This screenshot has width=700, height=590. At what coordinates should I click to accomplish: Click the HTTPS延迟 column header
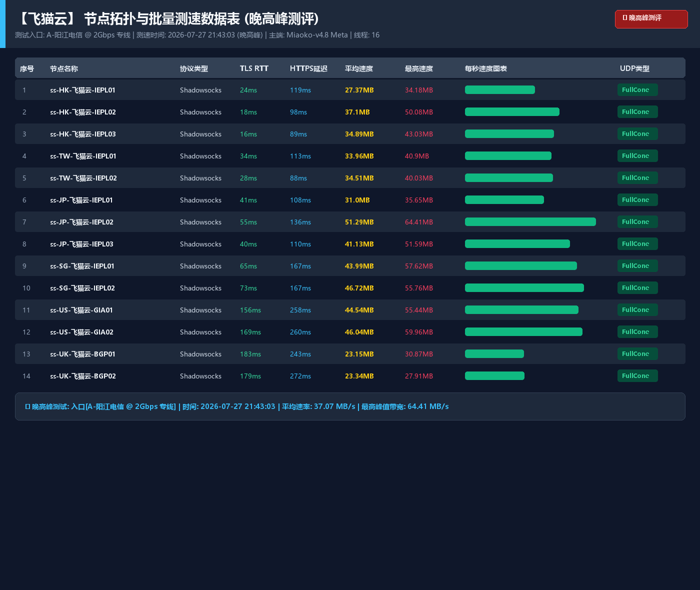[308, 68]
